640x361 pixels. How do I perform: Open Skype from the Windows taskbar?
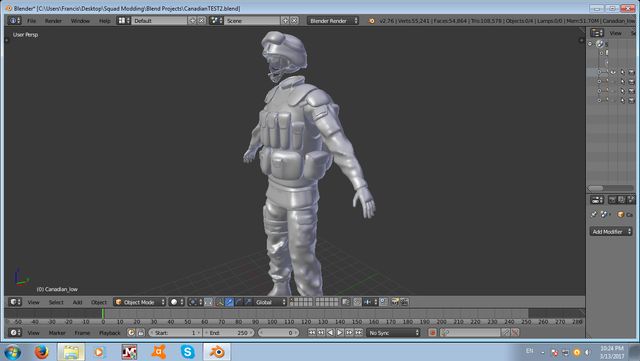tap(187, 352)
